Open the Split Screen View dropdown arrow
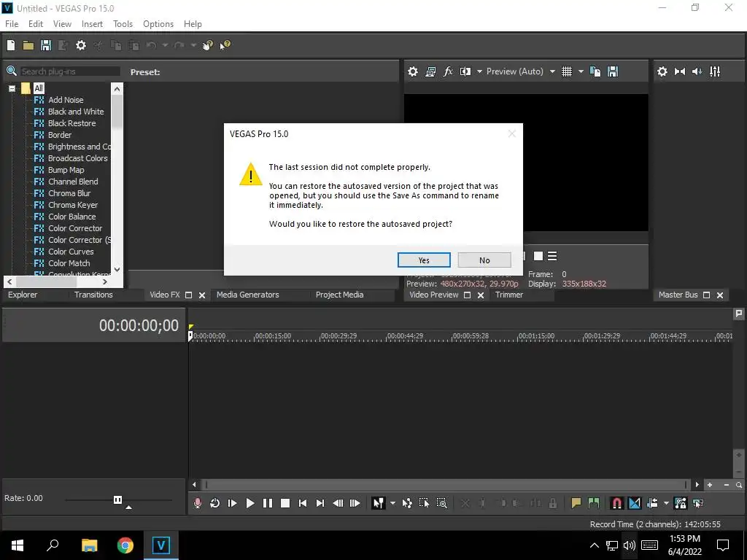 pos(479,71)
